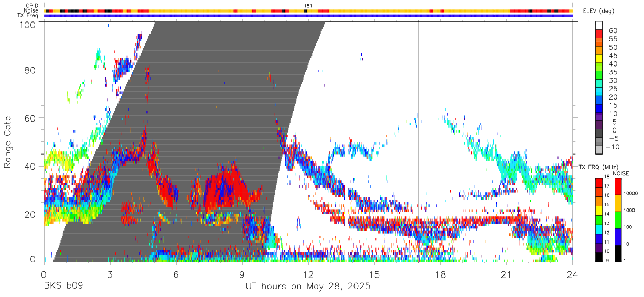
Task: Select the '17' label on TX FRQ legend
Action: (x=607, y=185)
